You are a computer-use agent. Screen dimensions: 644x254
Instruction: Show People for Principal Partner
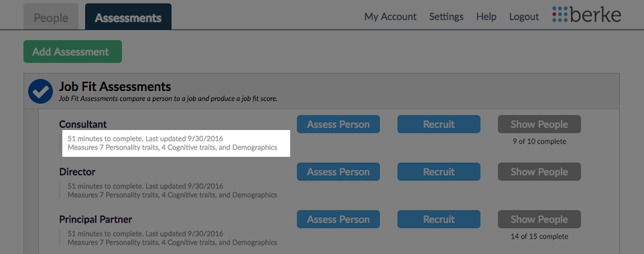(x=539, y=219)
